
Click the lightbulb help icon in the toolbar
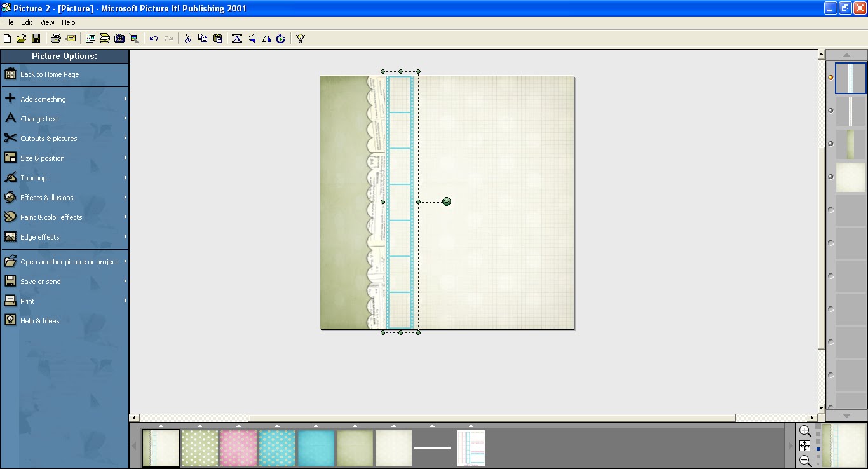click(x=301, y=38)
